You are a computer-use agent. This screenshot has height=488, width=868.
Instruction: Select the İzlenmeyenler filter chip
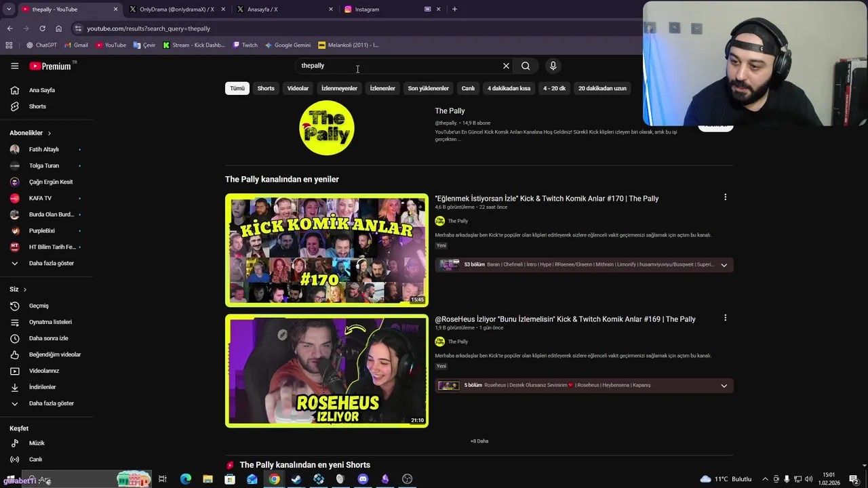tap(339, 88)
